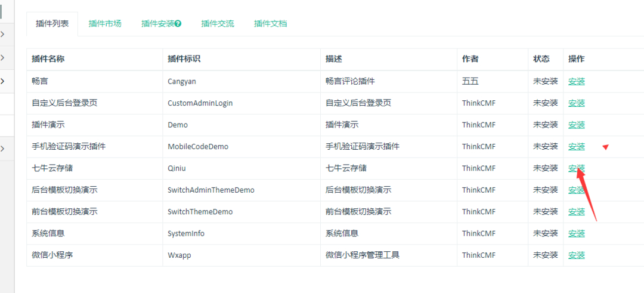Install the SwitchThemeDemo plugin

[x=576, y=212]
